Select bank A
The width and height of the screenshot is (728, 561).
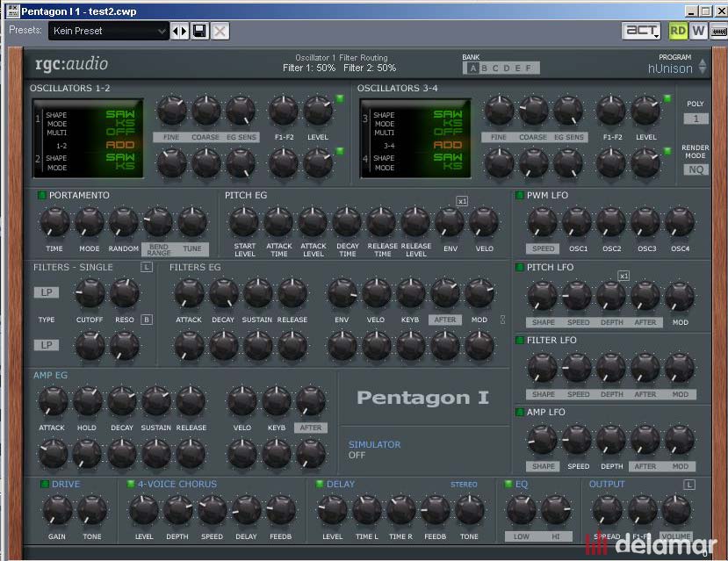472,68
